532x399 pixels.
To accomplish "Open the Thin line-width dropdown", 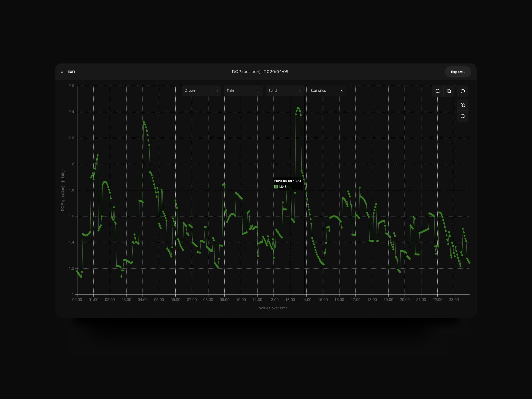I will pos(243,91).
